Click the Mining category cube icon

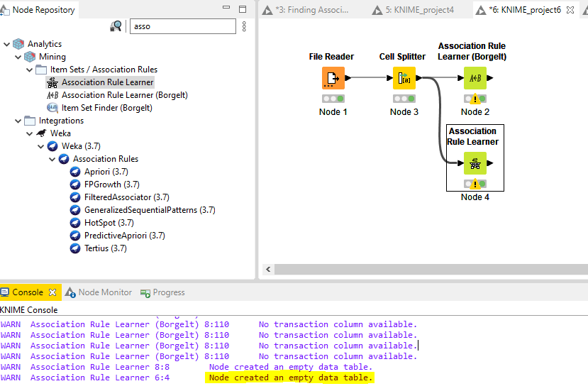click(30, 57)
